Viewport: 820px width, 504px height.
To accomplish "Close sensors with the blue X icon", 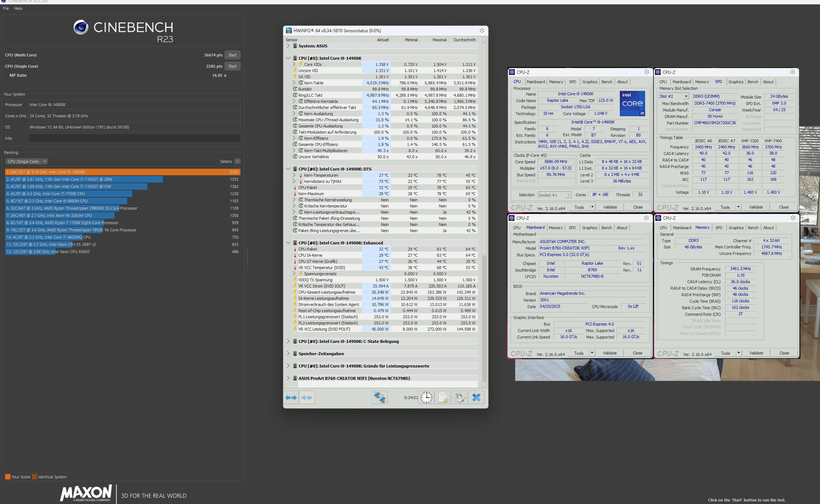I will [476, 398].
